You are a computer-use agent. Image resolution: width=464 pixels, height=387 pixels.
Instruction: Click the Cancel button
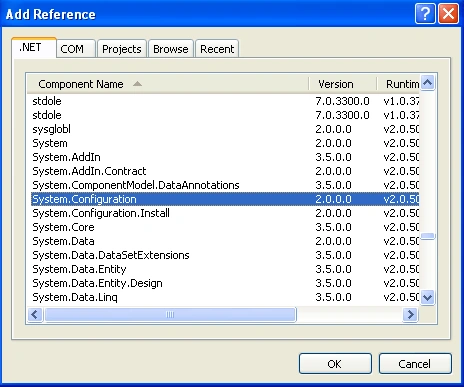point(415,364)
